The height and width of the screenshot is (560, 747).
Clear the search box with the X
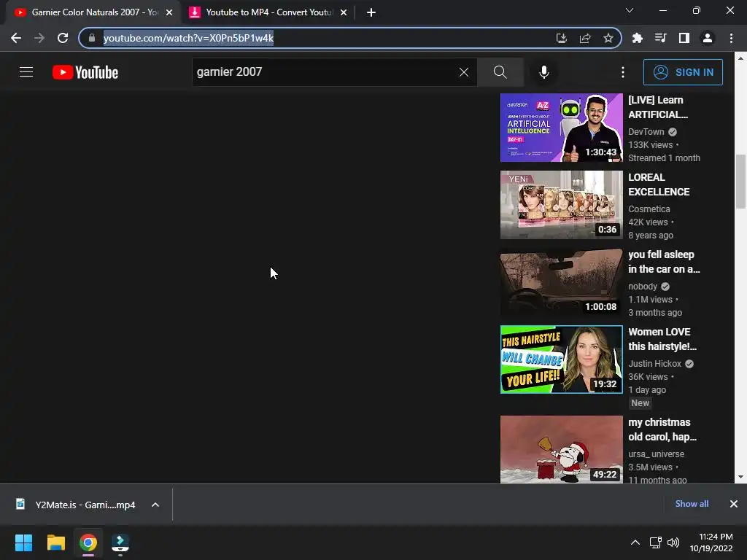click(x=463, y=72)
